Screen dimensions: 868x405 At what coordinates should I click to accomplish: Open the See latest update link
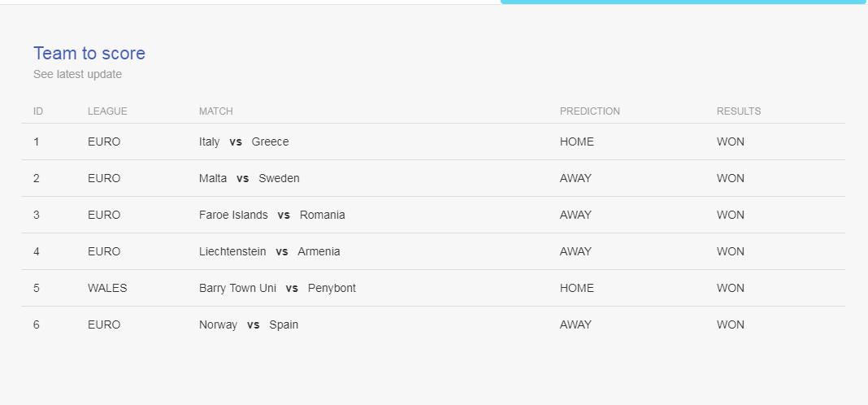77,74
